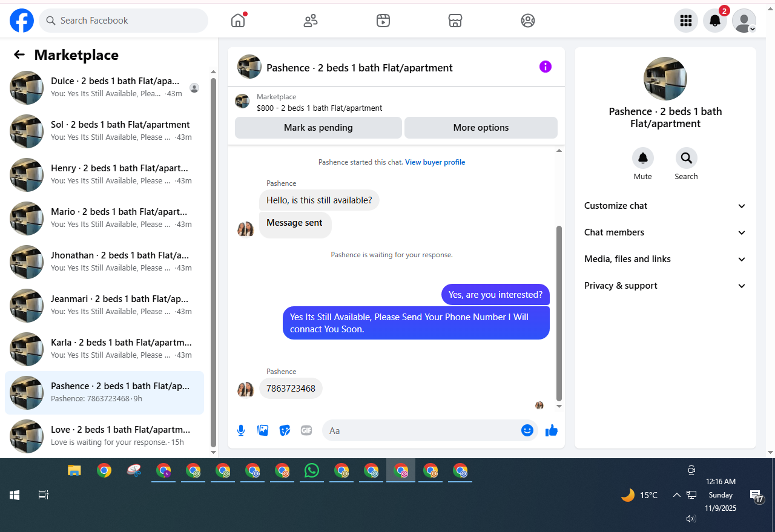Expand the Chat members section
Screen dimensions: 775x532
(x=665, y=232)
